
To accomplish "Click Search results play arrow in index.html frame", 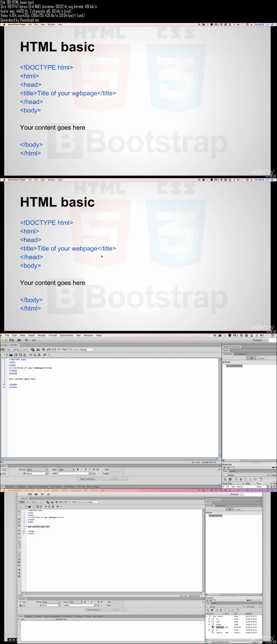I will pos(19,619).
